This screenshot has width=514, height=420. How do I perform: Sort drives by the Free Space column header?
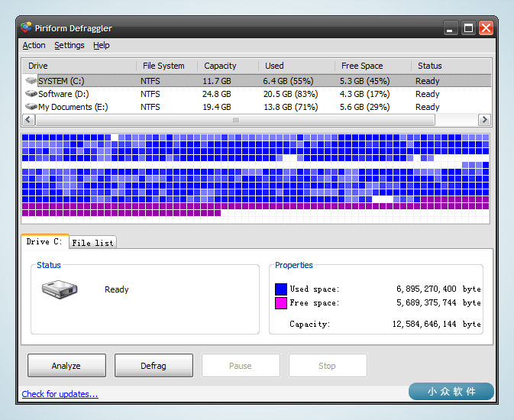362,66
